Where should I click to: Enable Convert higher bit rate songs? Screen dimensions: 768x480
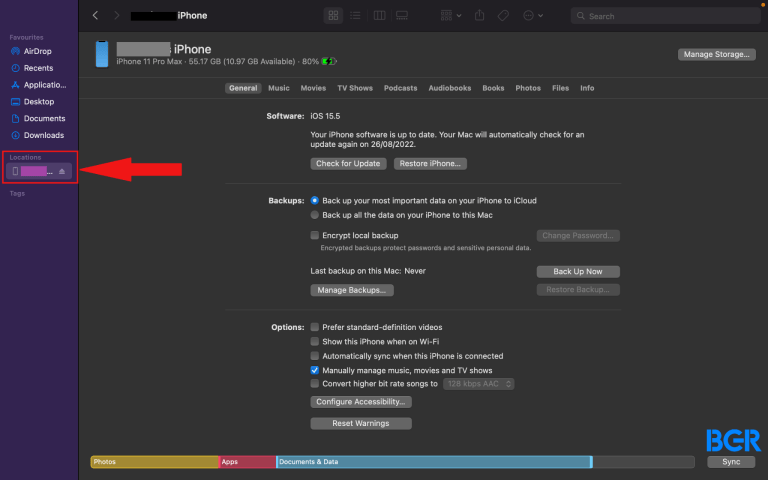point(314,384)
